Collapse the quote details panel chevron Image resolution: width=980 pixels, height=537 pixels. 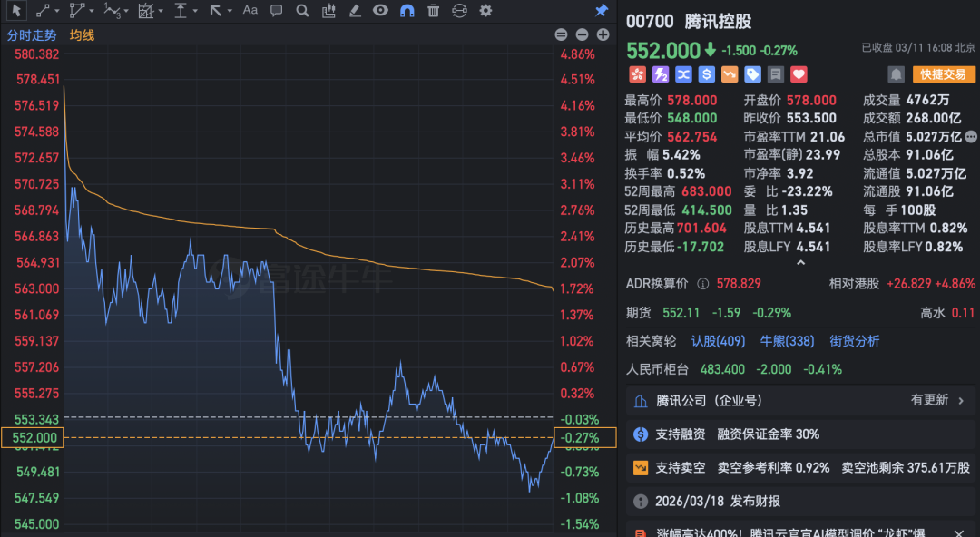tap(800, 263)
